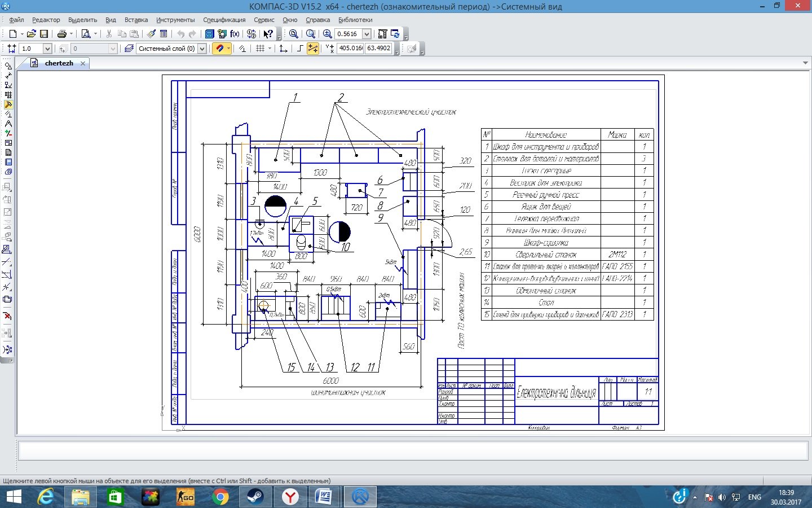Open the Системный слой (0) layer dropdown
This screenshot has width=812, height=508.
pyautogui.click(x=202, y=49)
